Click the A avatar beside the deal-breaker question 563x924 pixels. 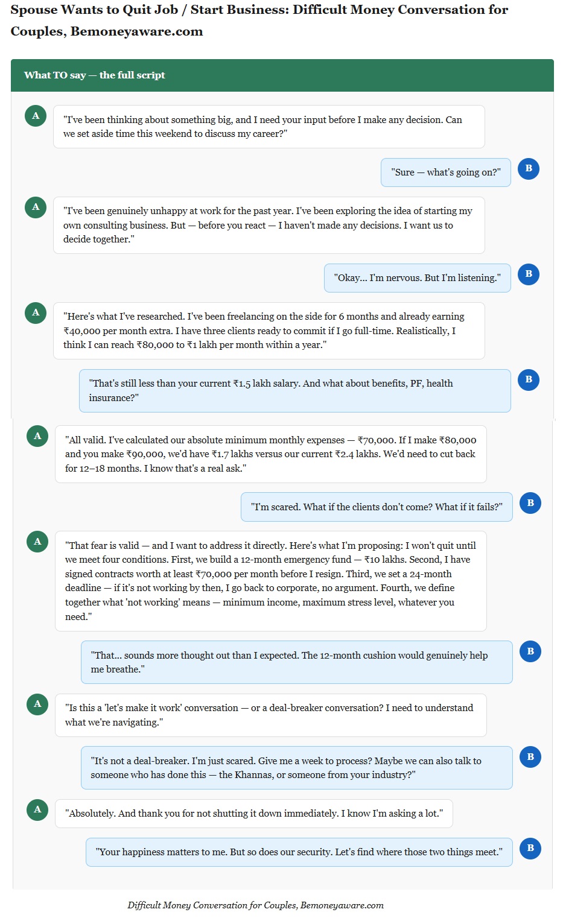click(37, 704)
